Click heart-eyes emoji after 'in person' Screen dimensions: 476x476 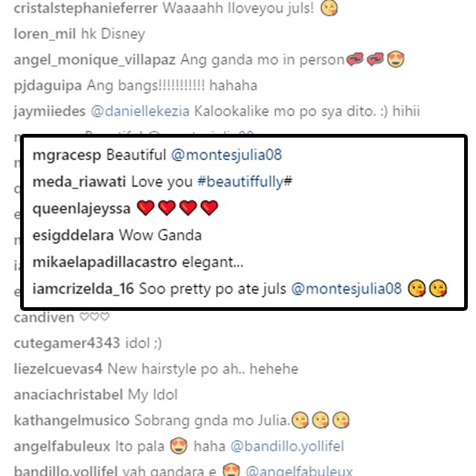click(396, 59)
